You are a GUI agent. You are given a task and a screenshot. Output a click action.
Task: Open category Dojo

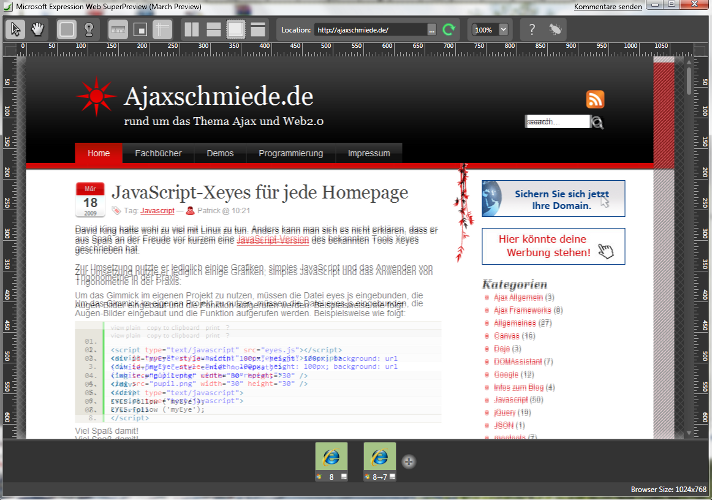pyautogui.click(x=502, y=349)
